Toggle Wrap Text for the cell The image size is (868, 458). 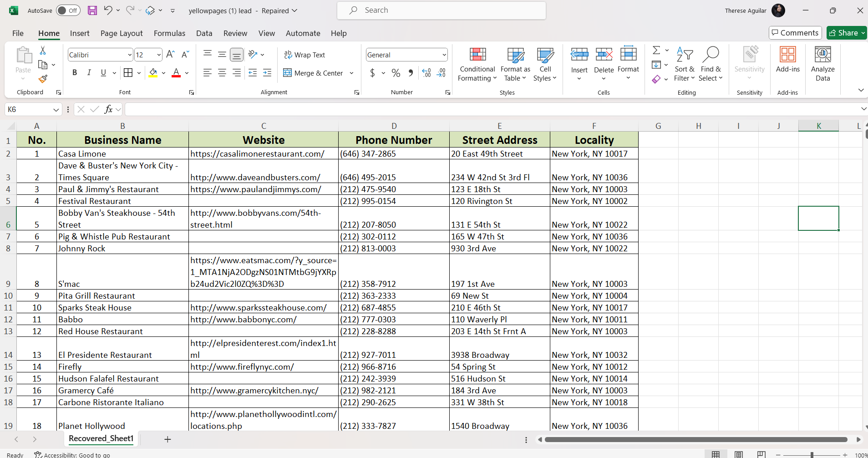pyautogui.click(x=305, y=55)
